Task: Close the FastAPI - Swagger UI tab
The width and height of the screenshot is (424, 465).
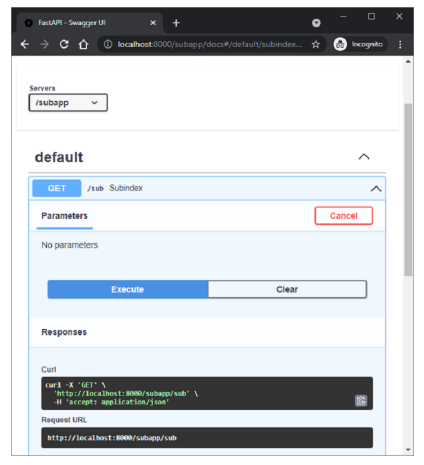Action: point(153,23)
